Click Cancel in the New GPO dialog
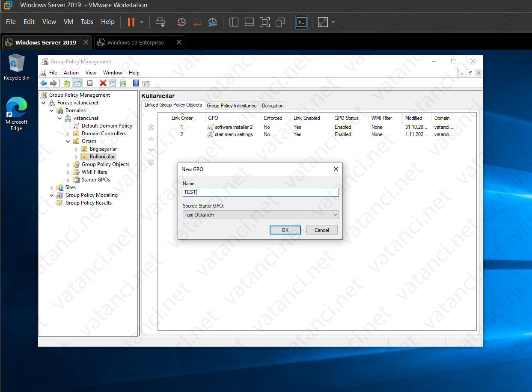This screenshot has height=392, width=532. (x=321, y=230)
